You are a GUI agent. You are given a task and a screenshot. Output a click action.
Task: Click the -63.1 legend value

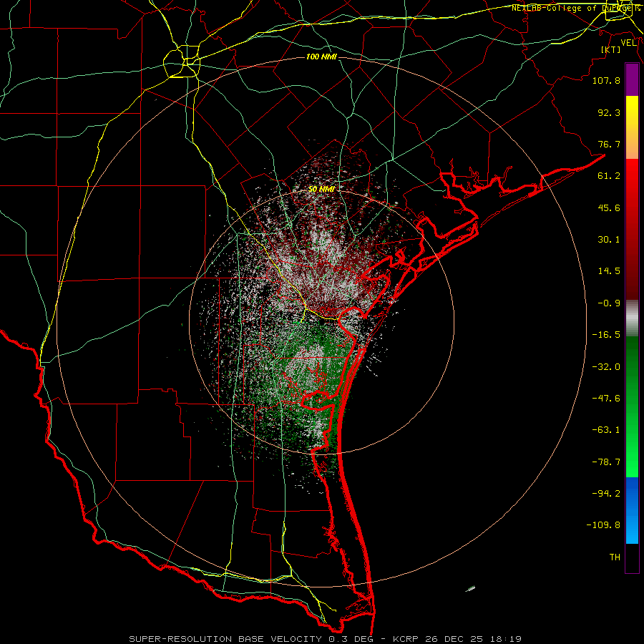[x=606, y=430]
